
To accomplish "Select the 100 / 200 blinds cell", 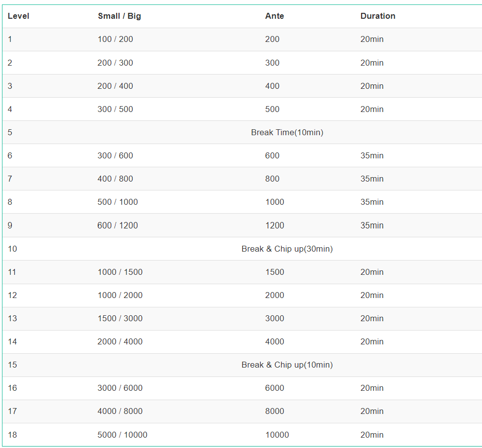I will (x=115, y=39).
